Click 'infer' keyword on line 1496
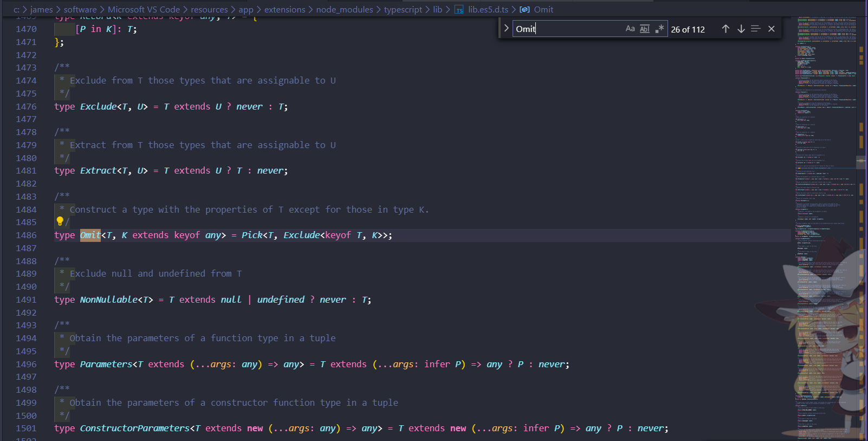The height and width of the screenshot is (441, 868). 437,364
